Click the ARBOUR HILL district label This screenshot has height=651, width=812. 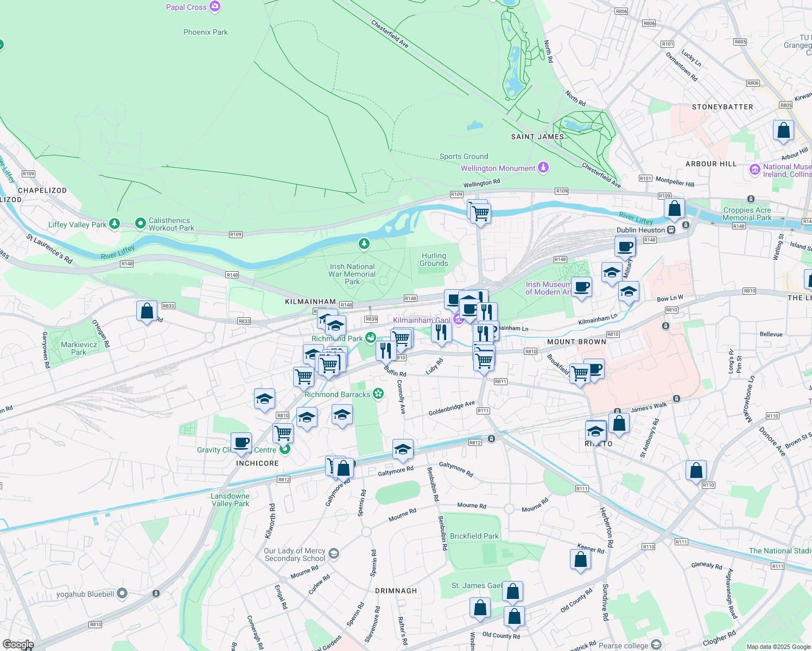711,164
